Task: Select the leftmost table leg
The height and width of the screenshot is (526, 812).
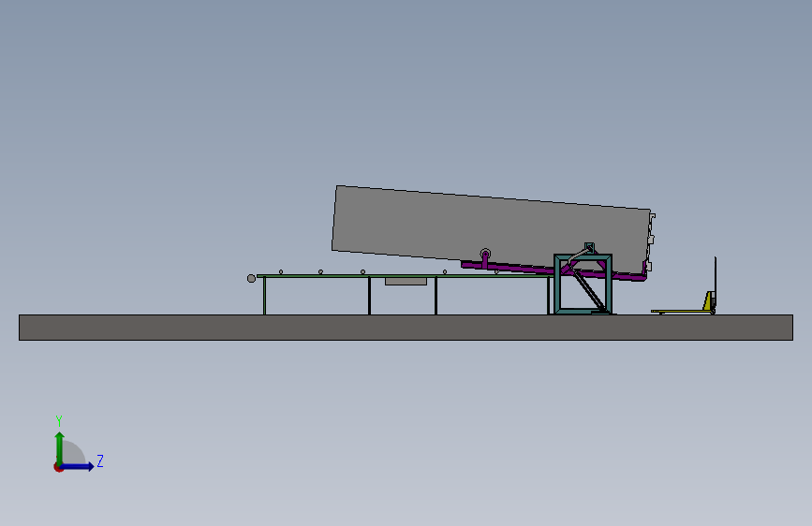Action: pyautogui.click(x=265, y=296)
